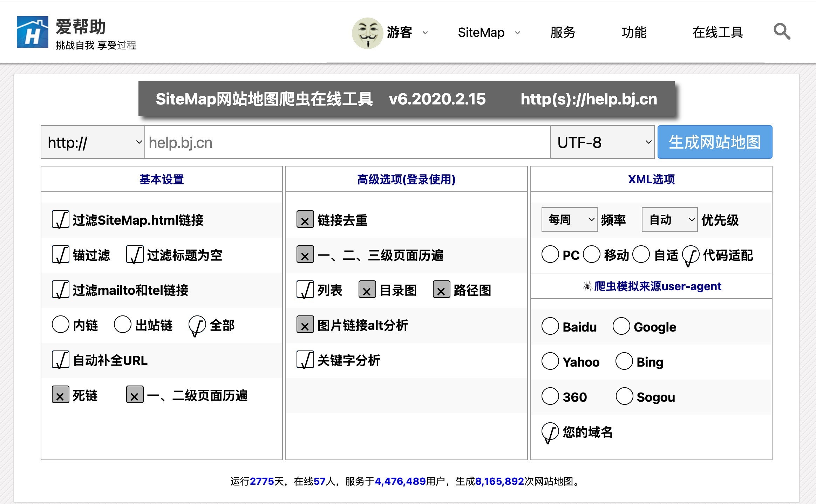816x504 pixels.
Task: Open the UTF-8 encoding dropdown
Action: point(602,142)
